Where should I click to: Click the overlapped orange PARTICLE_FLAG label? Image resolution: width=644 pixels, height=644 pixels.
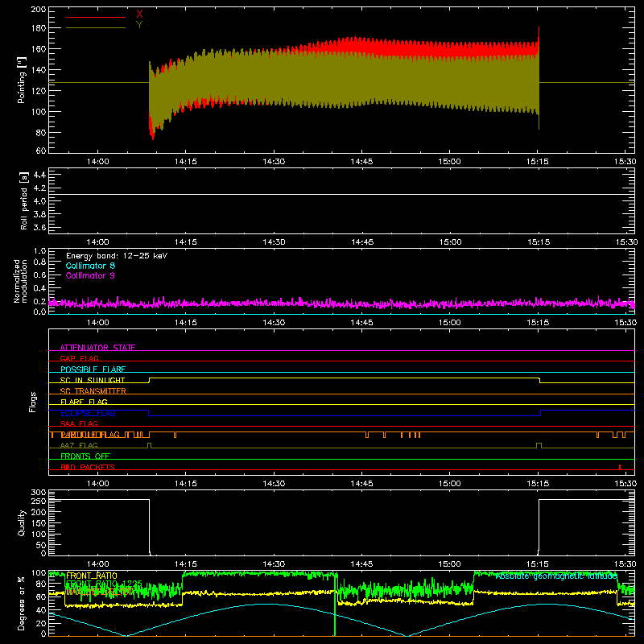click(90, 435)
